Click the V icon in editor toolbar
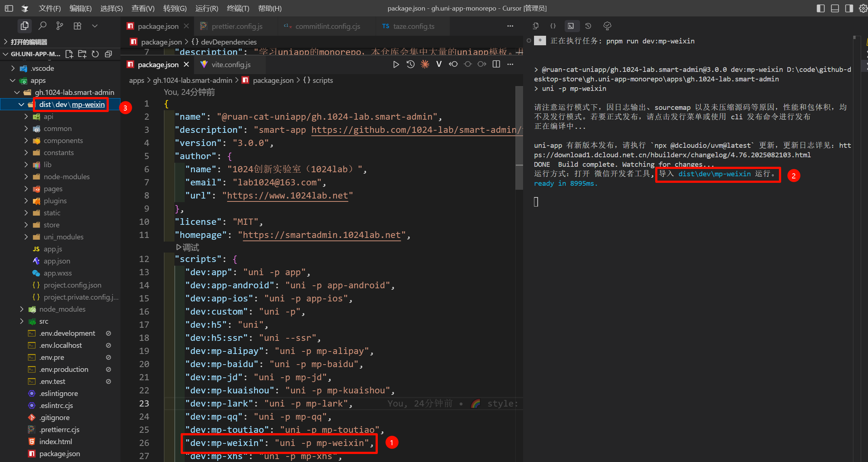 click(439, 65)
